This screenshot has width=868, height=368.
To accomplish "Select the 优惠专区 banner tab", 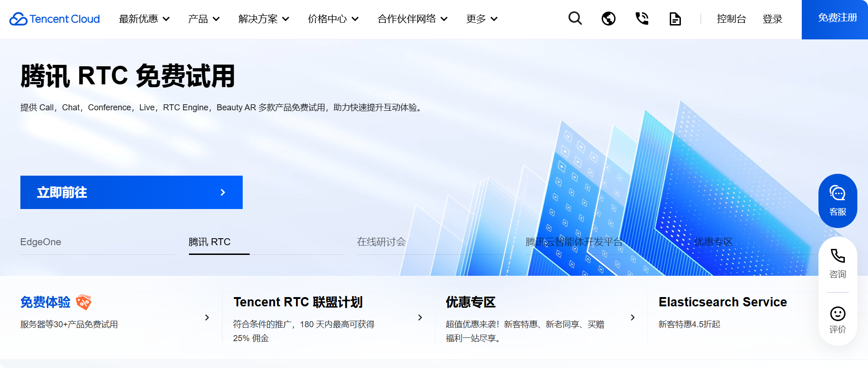I will (x=713, y=242).
